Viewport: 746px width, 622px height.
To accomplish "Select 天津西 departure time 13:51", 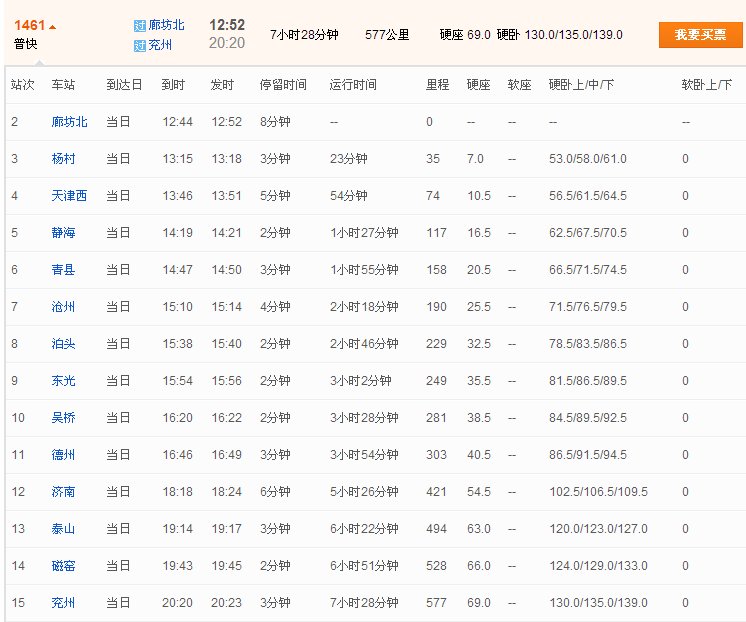I will click(x=226, y=196).
